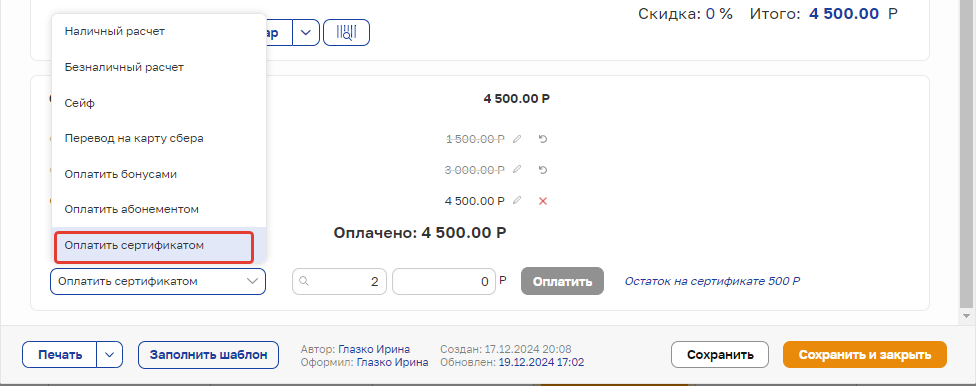Open the barcode scanner search icon

(x=346, y=32)
